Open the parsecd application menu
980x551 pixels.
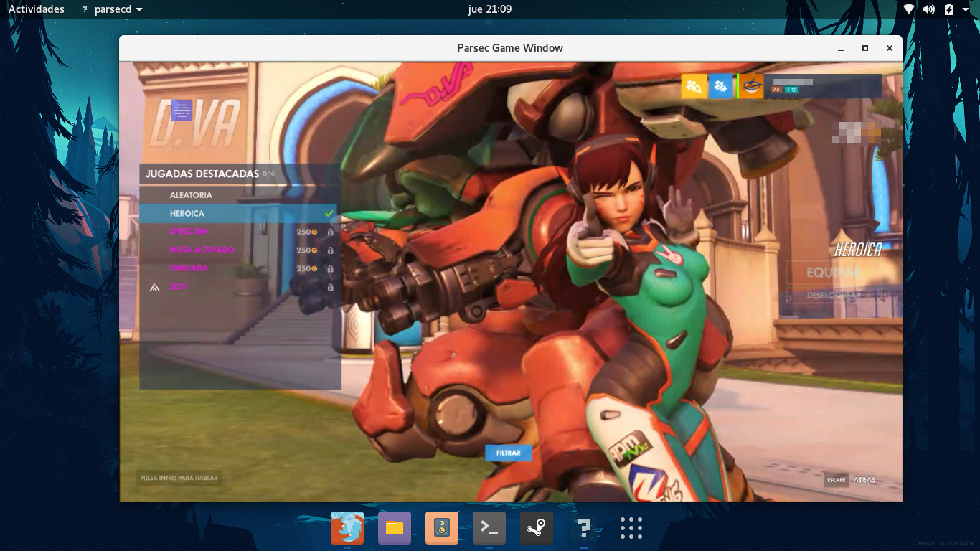pyautogui.click(x=111, y=9)
